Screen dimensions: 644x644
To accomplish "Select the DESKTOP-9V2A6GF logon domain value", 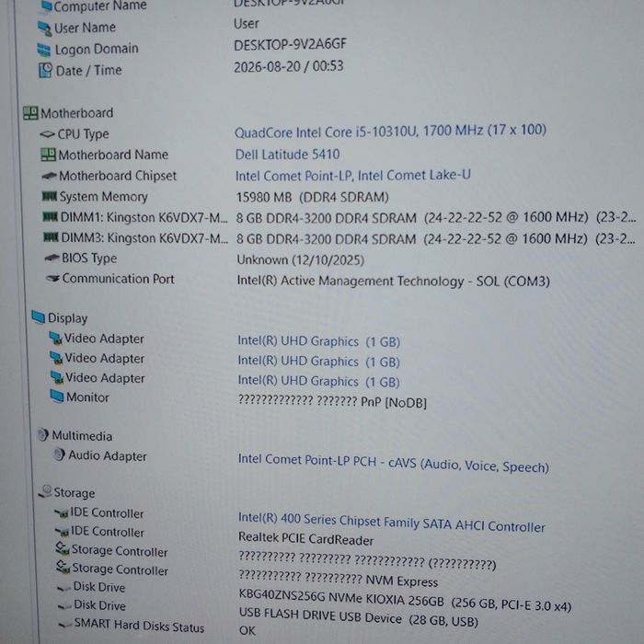I will pyautogui.click(x=290, y=45).
